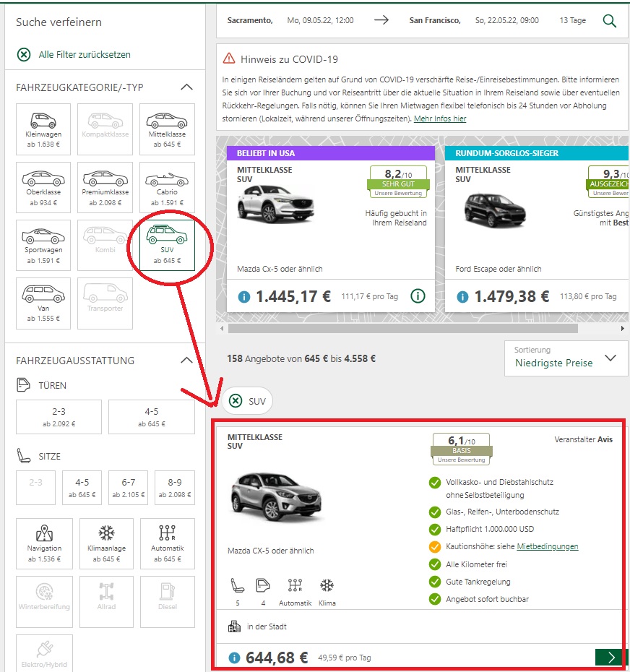Toggle the Navigation equipment filter
Screen dimensions: 630x672
coord(43,543)
